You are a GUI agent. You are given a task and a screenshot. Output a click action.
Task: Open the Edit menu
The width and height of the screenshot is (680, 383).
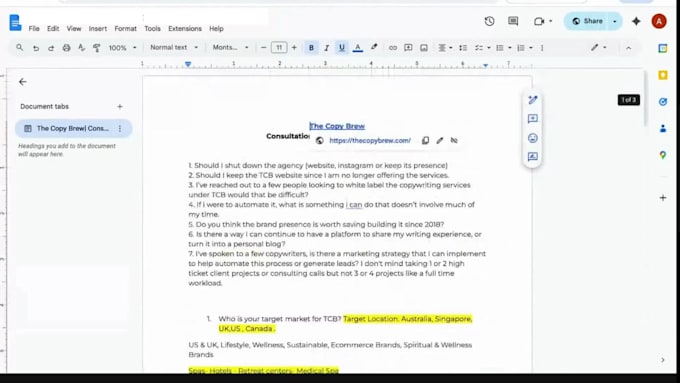(53, 29)
